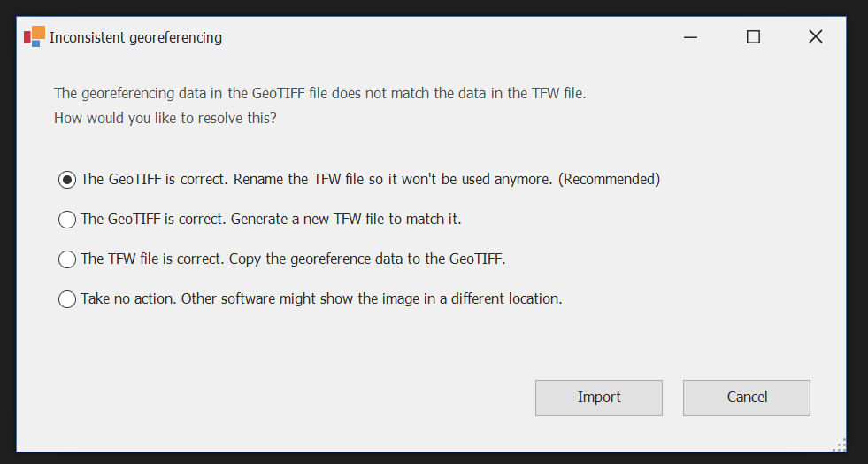The width and height of the screenshot is (868, 464).
Task: Click the (Recommended) text on the first option
Action: pyautogui.click(x=611, y=179)
